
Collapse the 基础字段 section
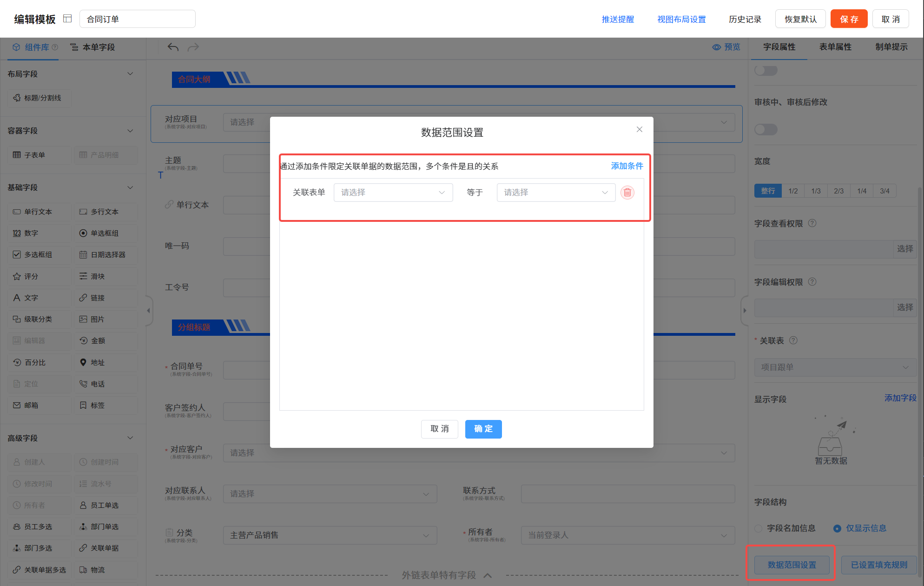(130, 187)
